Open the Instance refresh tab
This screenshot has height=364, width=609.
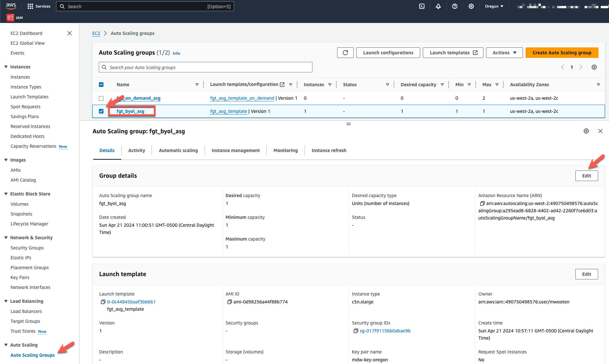click(x=329, y=150)
